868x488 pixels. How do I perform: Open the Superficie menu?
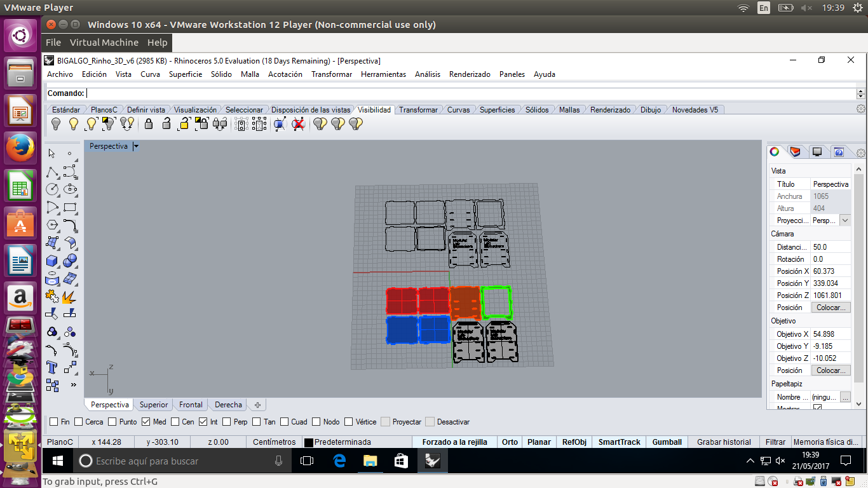(185, 74)
